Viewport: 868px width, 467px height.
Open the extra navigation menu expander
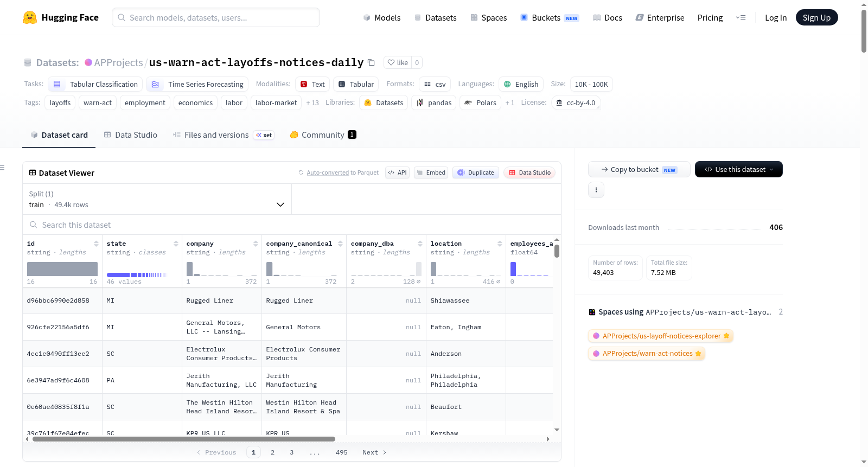[741, 17]
